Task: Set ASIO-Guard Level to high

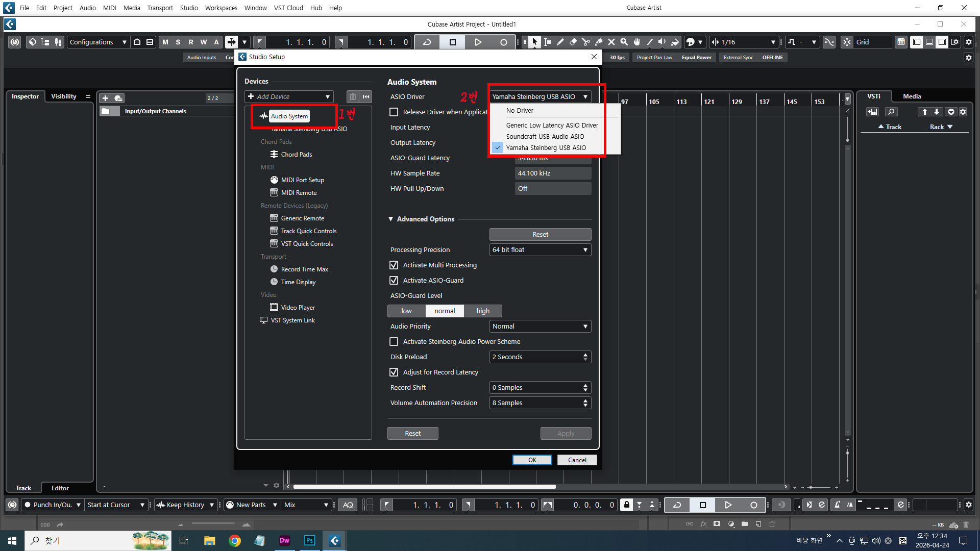Action: pyautogui.click(x=483, y=311)
